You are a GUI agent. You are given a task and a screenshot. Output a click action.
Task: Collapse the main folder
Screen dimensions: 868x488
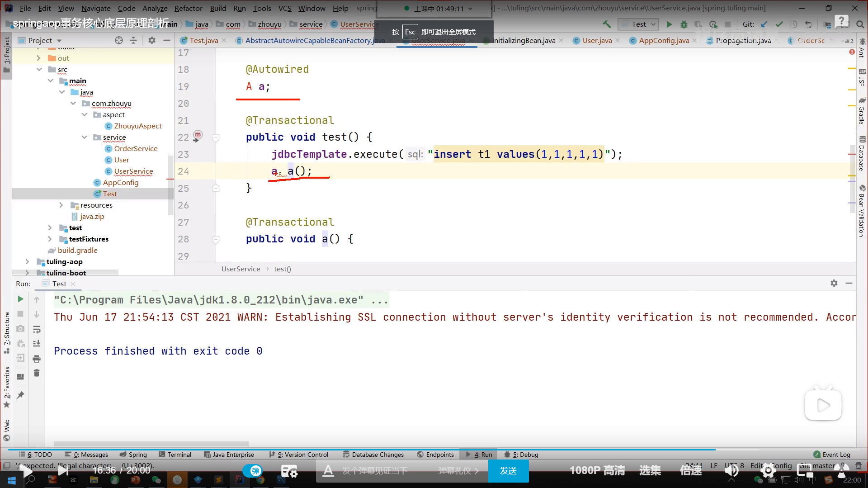50,81
